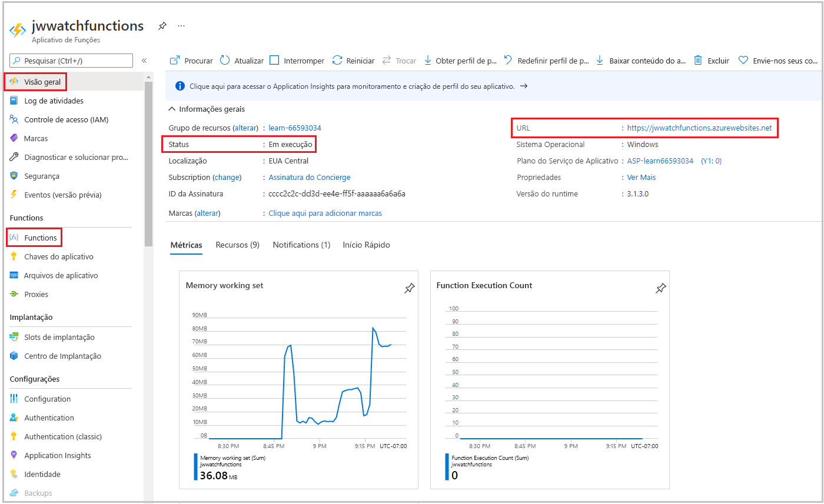Pin jwwatchfunctions app to dashboard
Viewport: 824px width, 504px height.
tap(162, 26)
